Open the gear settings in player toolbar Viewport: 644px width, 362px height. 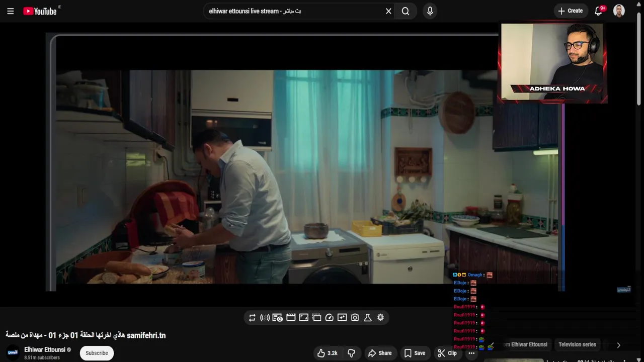coord(380,317)
